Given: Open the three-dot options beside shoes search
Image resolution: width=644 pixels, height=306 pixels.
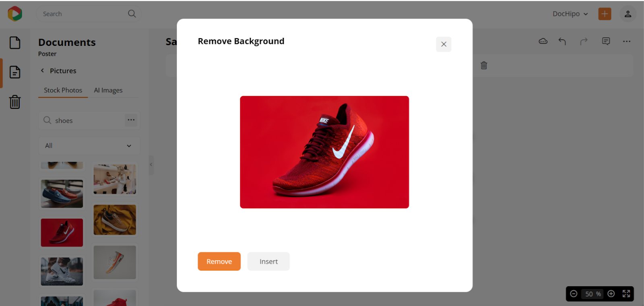Looking at the screenshot, I should (x=131, y=120).
